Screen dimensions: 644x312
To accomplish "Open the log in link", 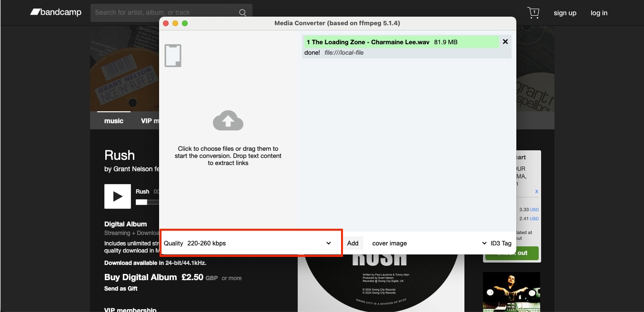I will pyautogui.click(x=599, y=13).
